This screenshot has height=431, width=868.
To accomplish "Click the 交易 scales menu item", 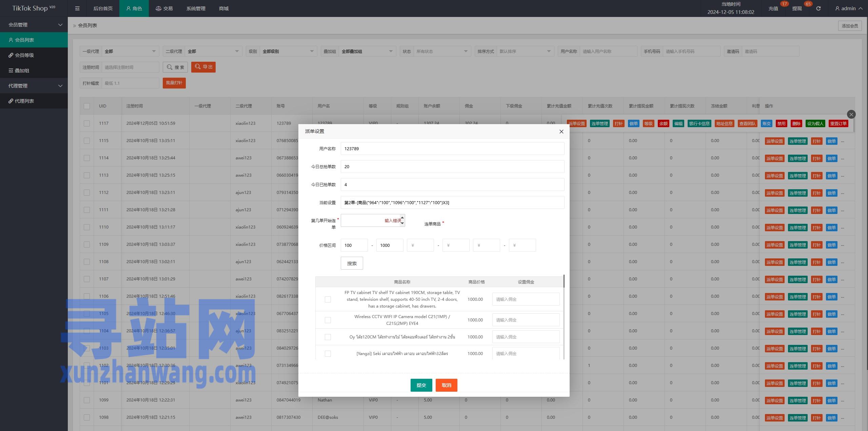I will click(x=164, y=8).
